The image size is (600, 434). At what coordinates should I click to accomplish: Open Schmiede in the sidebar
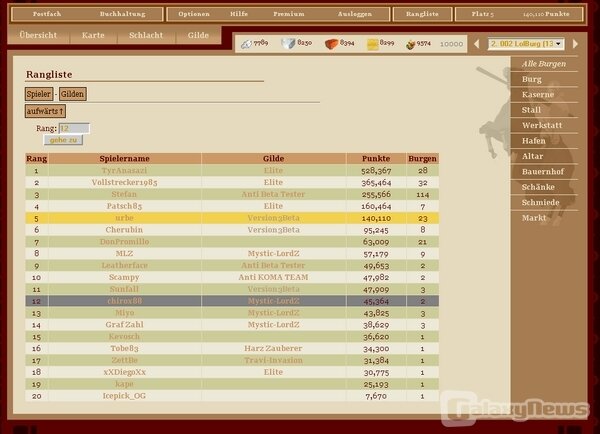tap(540, 202)
